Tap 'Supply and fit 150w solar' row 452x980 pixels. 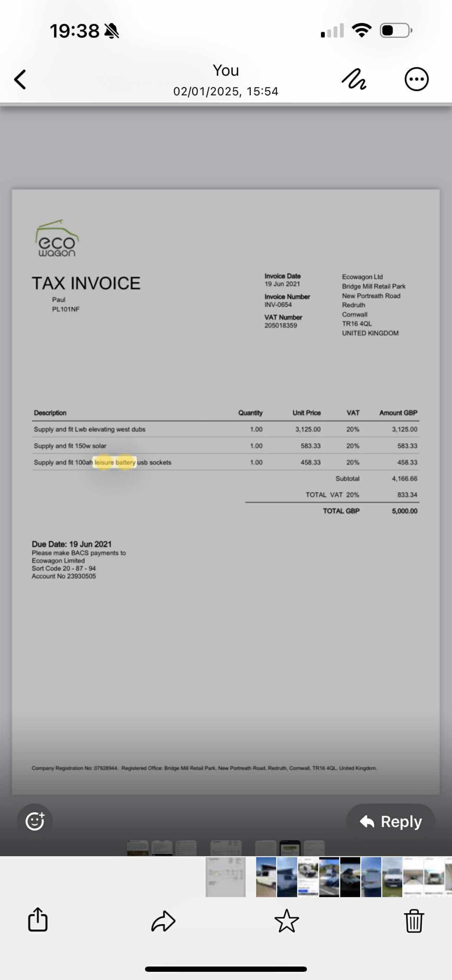tap(225, 445)
